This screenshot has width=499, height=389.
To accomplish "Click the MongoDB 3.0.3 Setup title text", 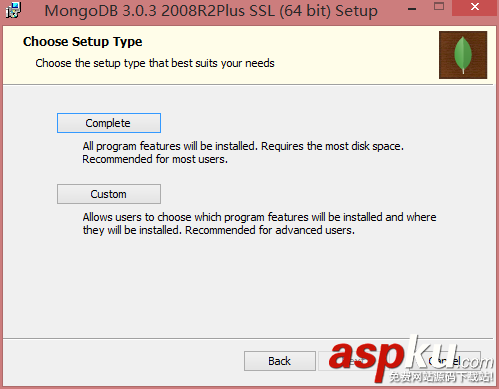I will [211, 11].
